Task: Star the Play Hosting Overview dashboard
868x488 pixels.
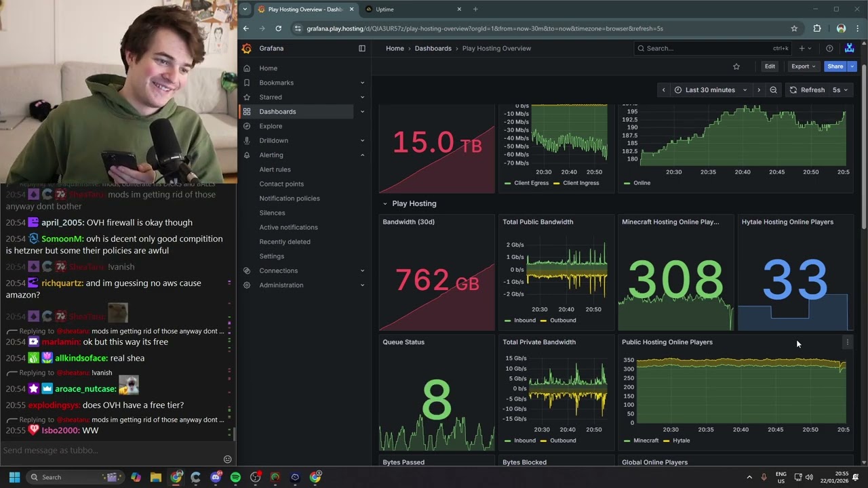Action: [x=736, y=66]
